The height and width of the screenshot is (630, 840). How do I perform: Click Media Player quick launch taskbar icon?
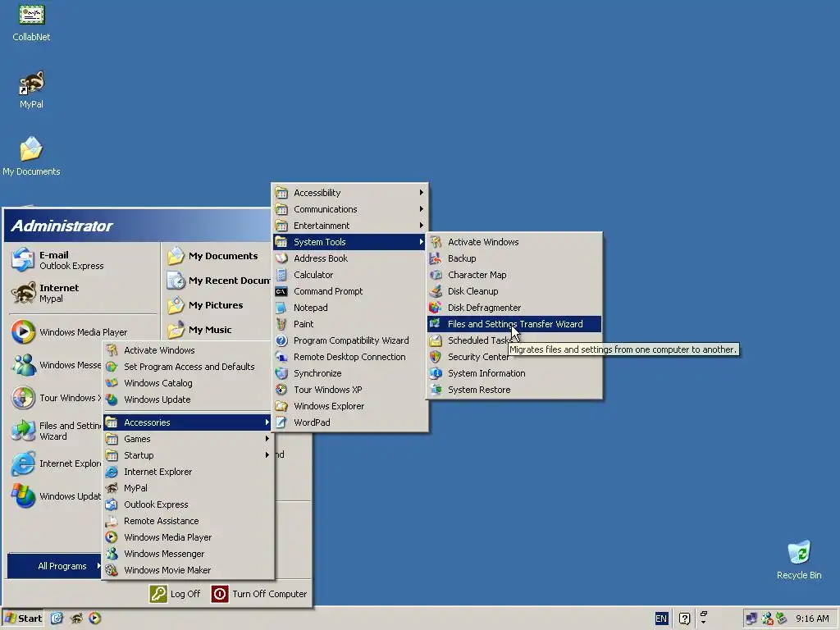[95, 619]
